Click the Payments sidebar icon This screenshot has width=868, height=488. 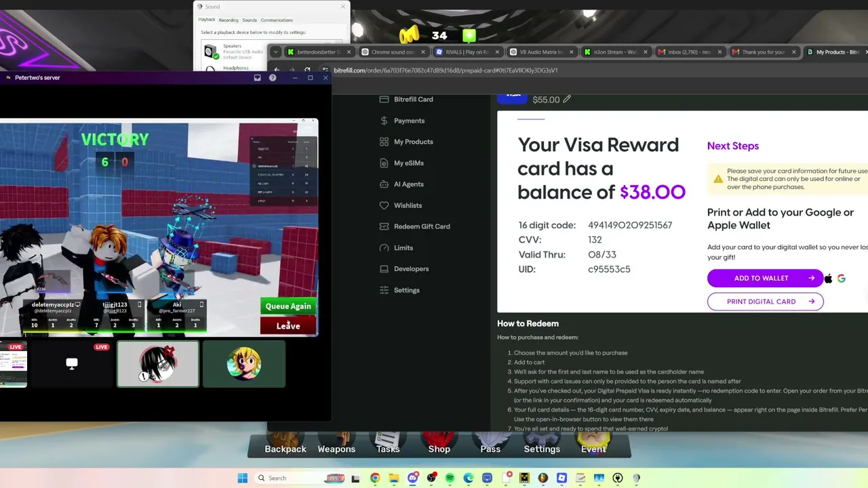pos(384,121)
